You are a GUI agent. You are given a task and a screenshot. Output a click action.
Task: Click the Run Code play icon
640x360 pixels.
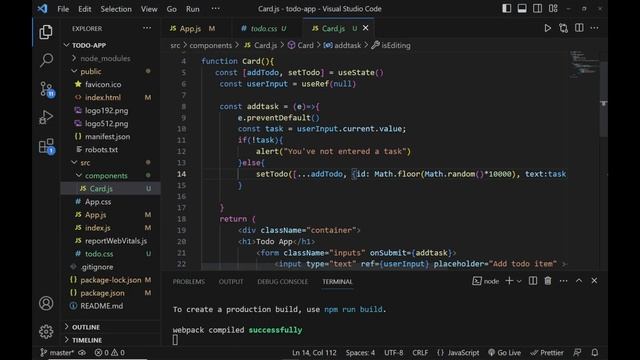coord(547,28)
